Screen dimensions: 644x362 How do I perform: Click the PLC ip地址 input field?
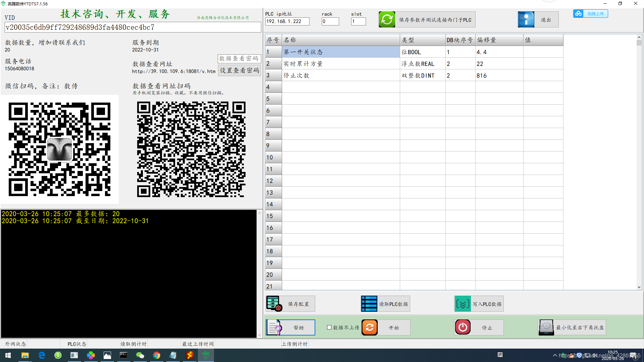(287, 21)
